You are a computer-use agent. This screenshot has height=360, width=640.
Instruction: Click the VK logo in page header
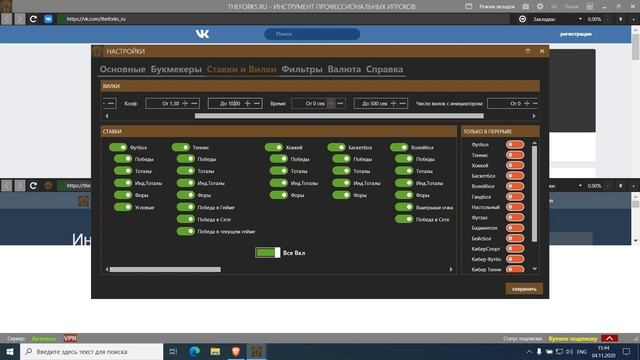point(202,34)
